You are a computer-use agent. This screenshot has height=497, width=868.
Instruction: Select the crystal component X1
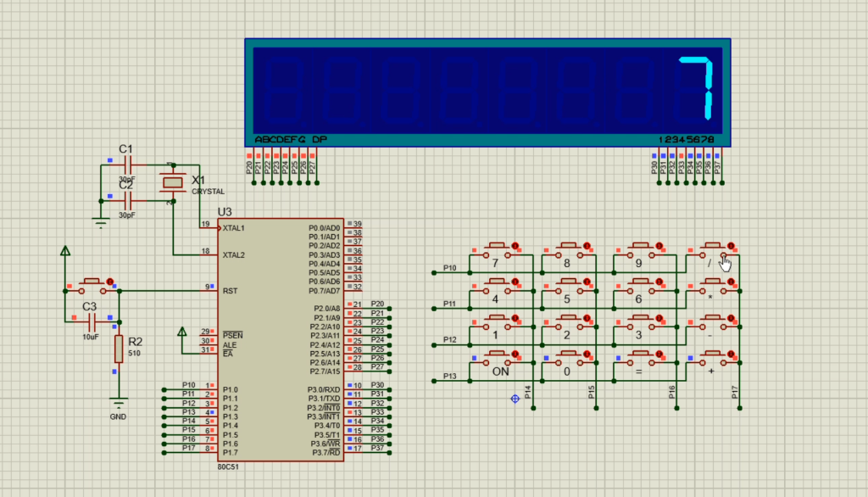click(173, 181)
